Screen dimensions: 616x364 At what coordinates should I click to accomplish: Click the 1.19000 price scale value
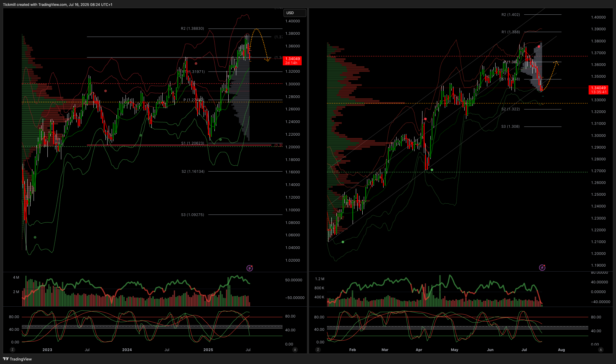pyautogui.click(x=598, y=265)
